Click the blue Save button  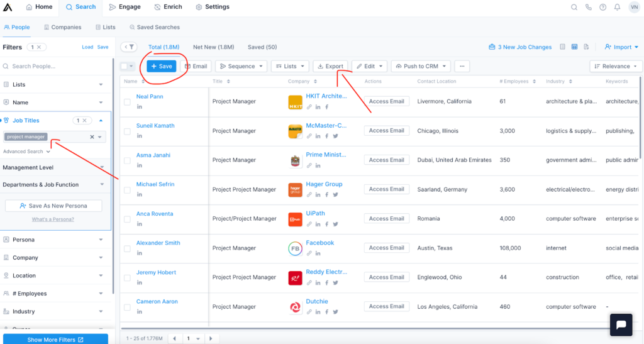pyautogui.click(x=162, y=66)
